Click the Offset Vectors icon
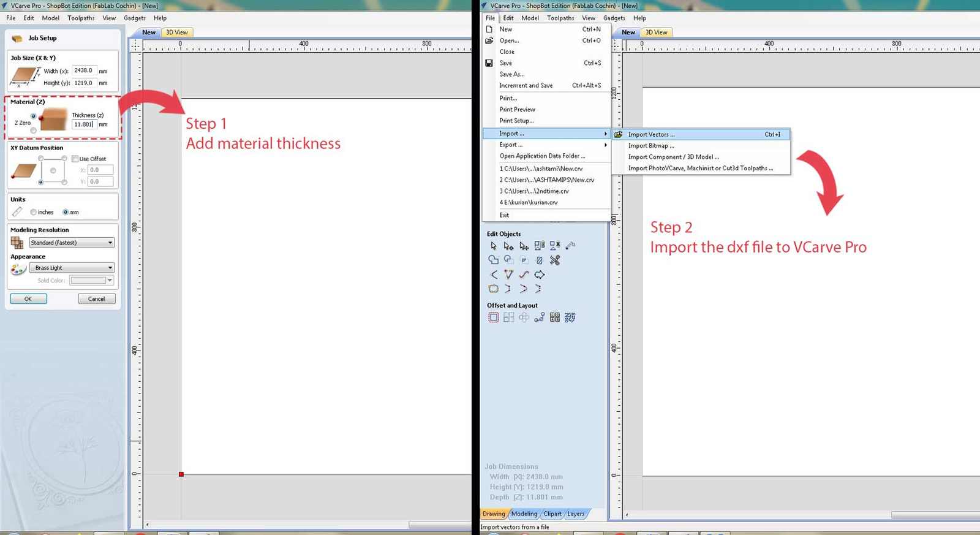This screenshot has width=980, height=535. click(x=494, y=317)
